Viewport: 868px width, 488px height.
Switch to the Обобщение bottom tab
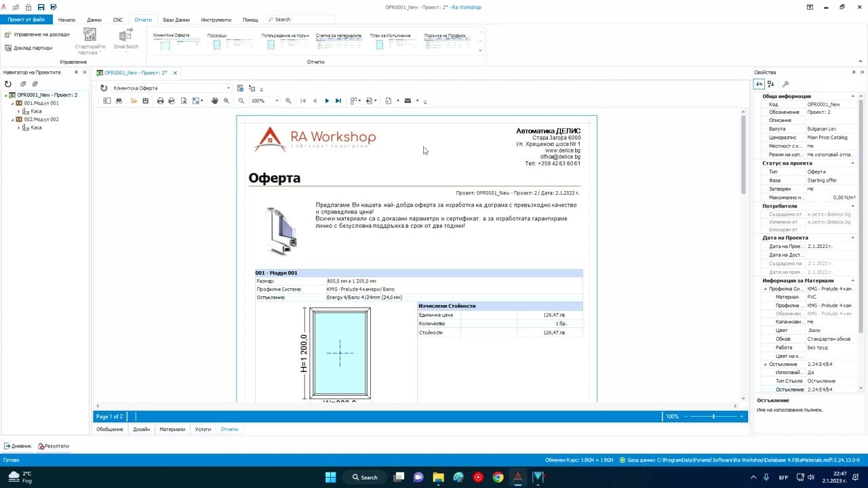tap(110, 429)
